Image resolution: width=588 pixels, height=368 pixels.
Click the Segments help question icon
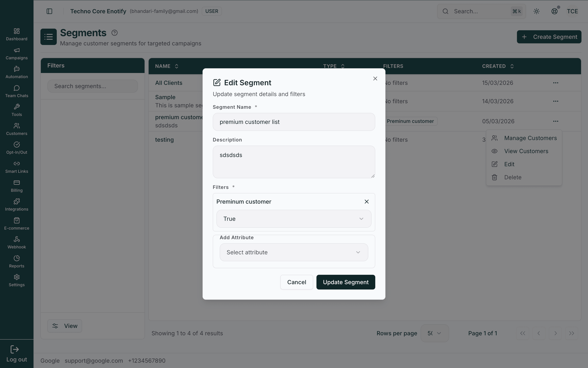coord(115,33)
